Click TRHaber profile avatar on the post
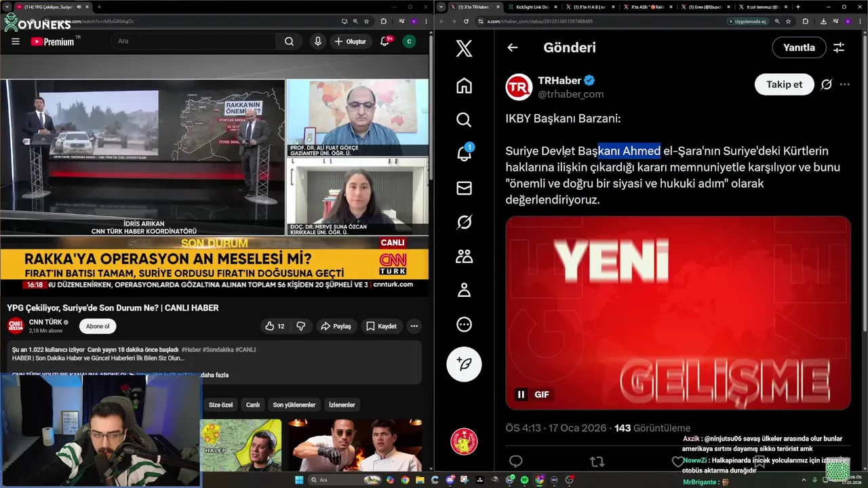 519,87
